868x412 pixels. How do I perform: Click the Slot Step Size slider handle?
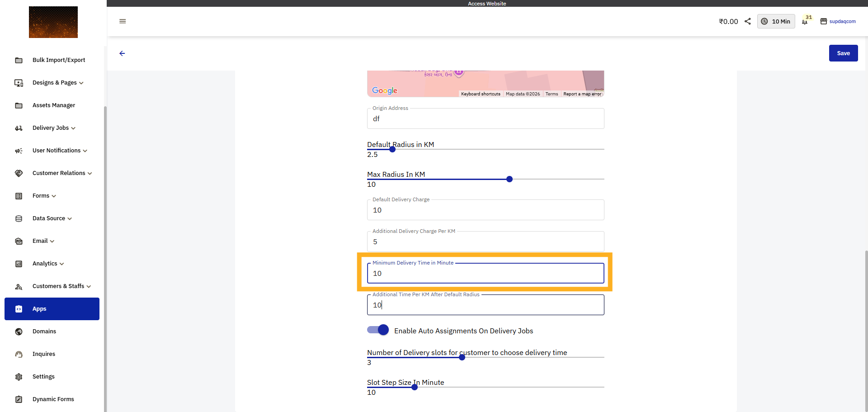(415, 387)
